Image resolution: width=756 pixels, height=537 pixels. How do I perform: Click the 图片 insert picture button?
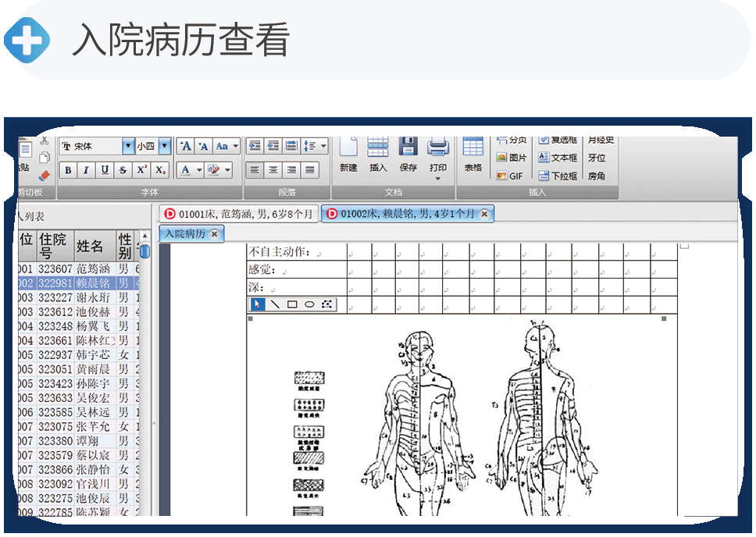coord(512,158)
